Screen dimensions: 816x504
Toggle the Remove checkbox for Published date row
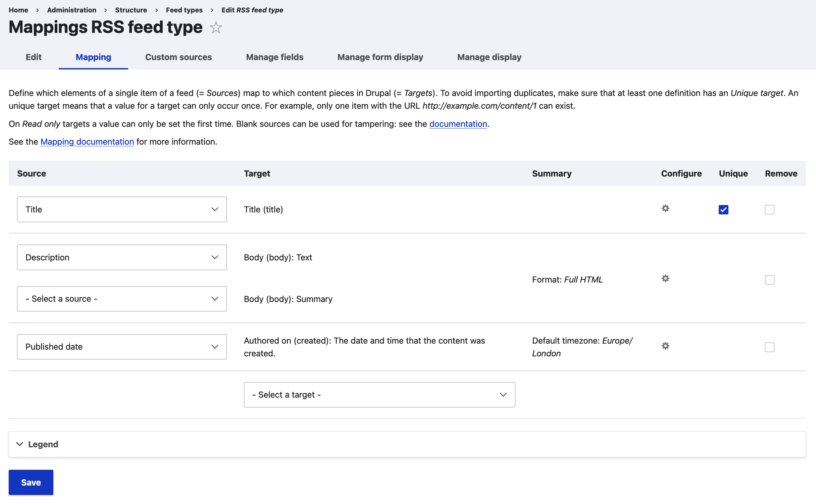(769, 347)
